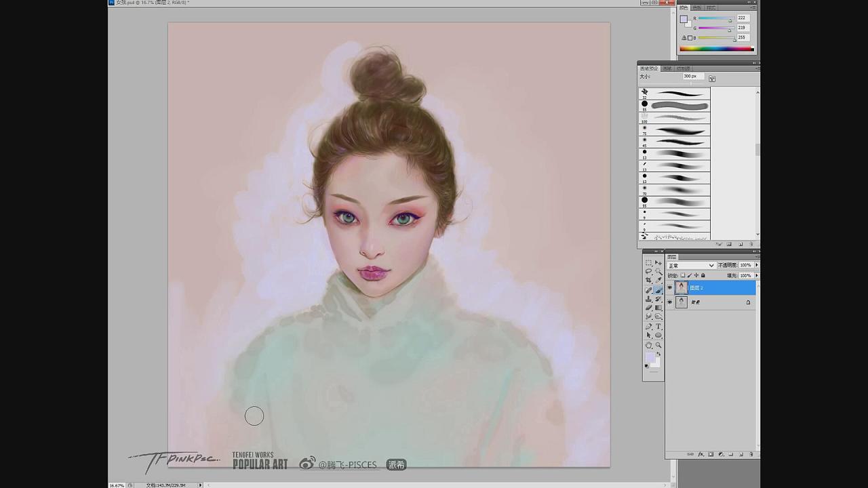Image resolution: width=868 pixels, height=488 pixels.
Task: Swap foreground and background colors
Action: point(658,354)
